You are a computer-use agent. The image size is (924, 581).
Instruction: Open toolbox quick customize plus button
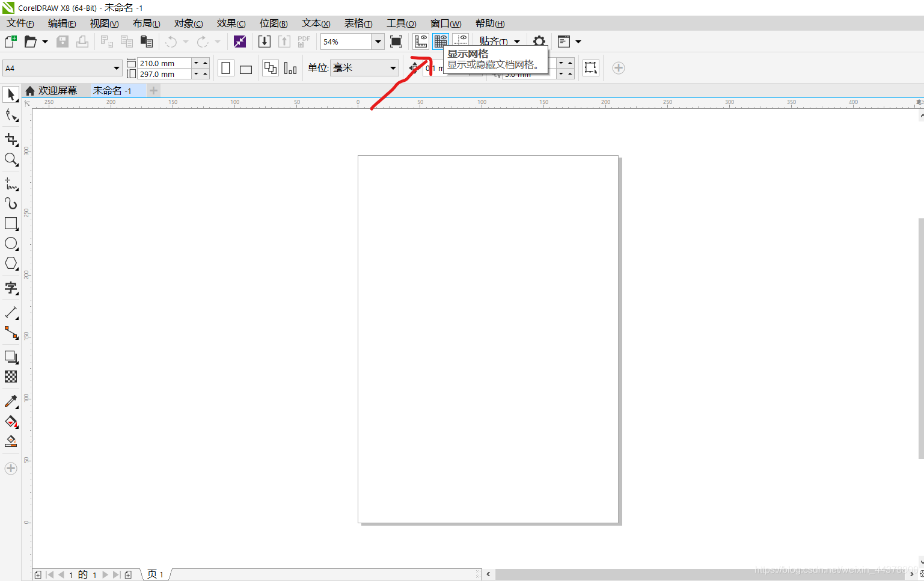tap(11, 468)
